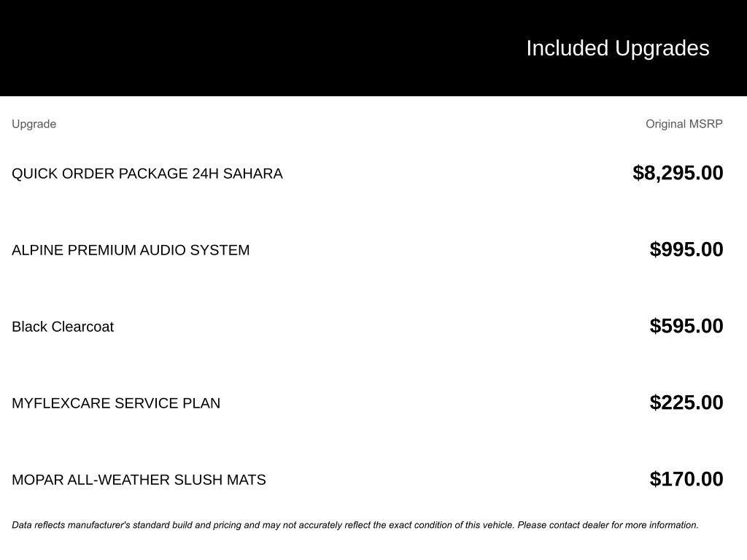
Task: Select the $595.00 price
Action: 686,326
